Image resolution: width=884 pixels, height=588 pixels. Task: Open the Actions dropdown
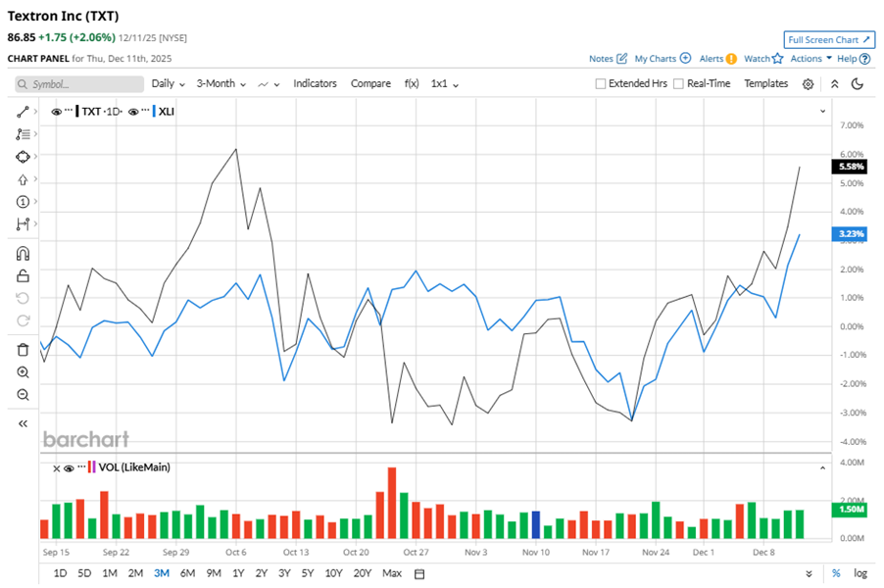810,58
